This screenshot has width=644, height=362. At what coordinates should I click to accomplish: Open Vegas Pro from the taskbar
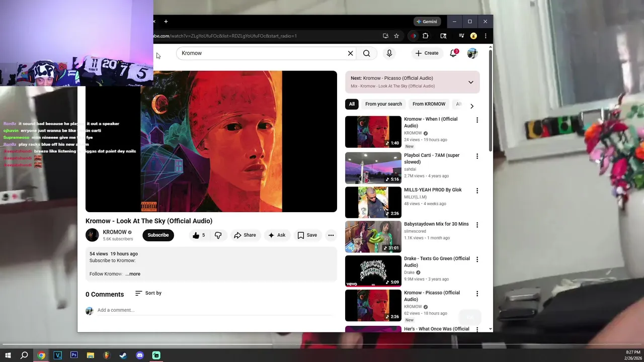(x=57, y=355)
